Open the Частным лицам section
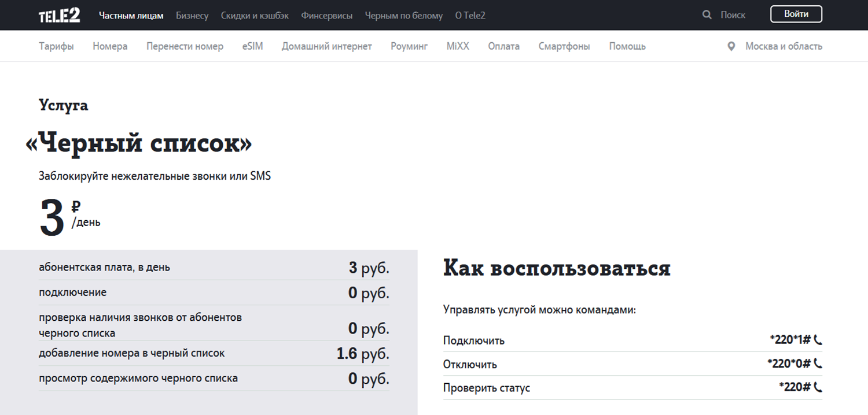The width and height of the screenshot is (868, 415). point(131,16)
